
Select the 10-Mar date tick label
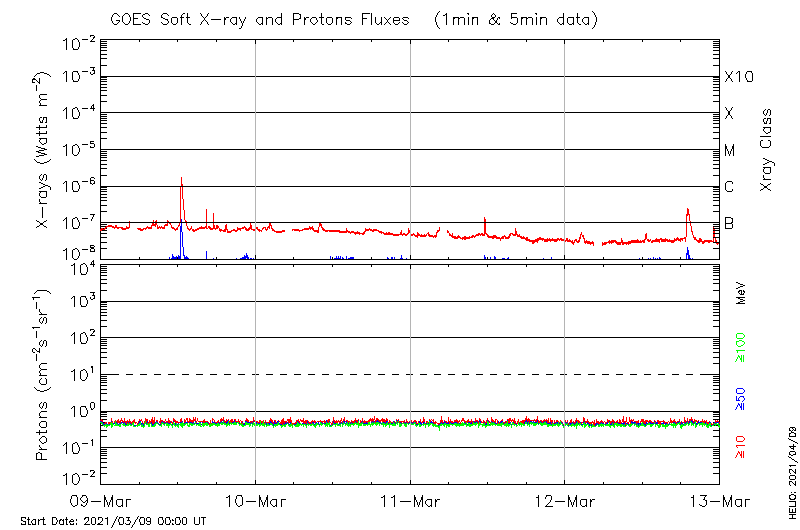[x=256, y=500]
